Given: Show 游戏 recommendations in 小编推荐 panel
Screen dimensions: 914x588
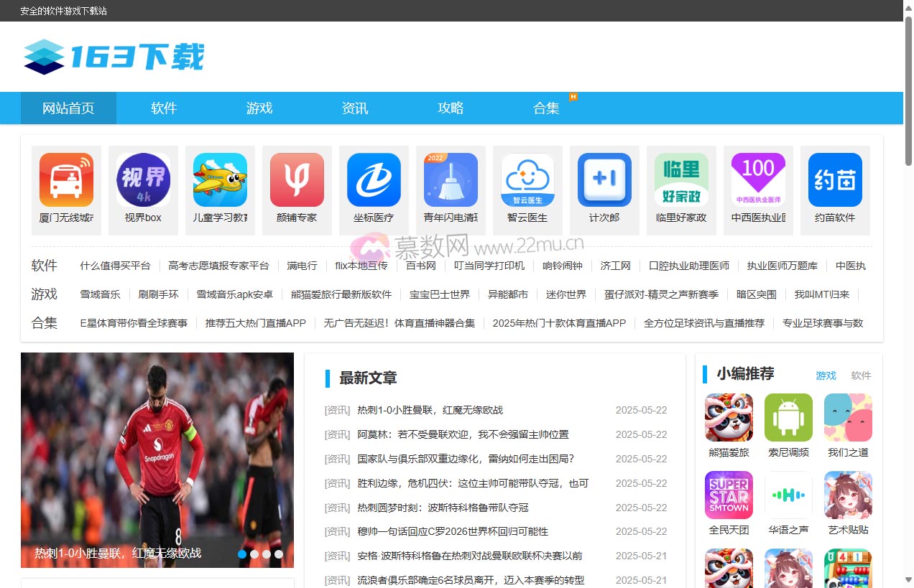Looking at the screenshot, I should 826,375.
